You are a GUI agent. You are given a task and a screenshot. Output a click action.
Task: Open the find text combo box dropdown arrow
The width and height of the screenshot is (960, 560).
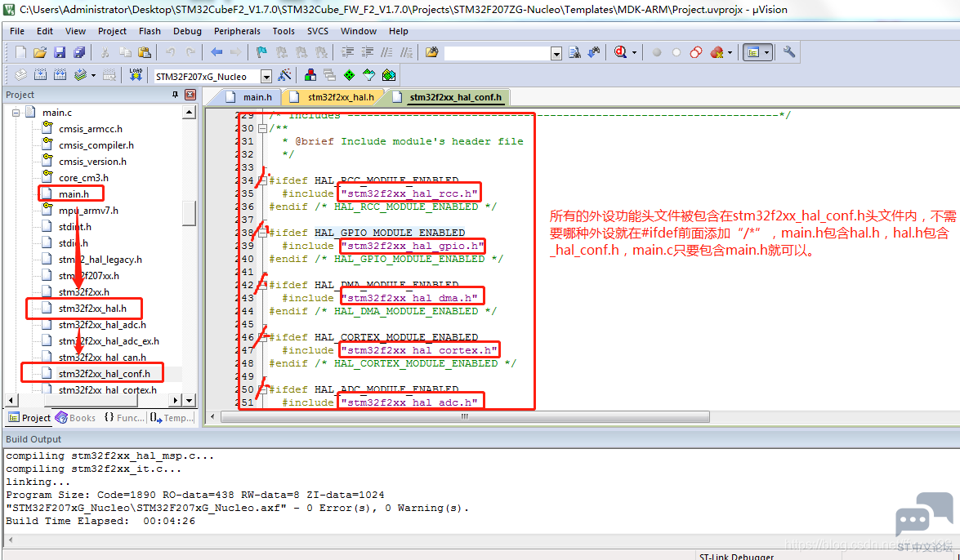(556, 53)
